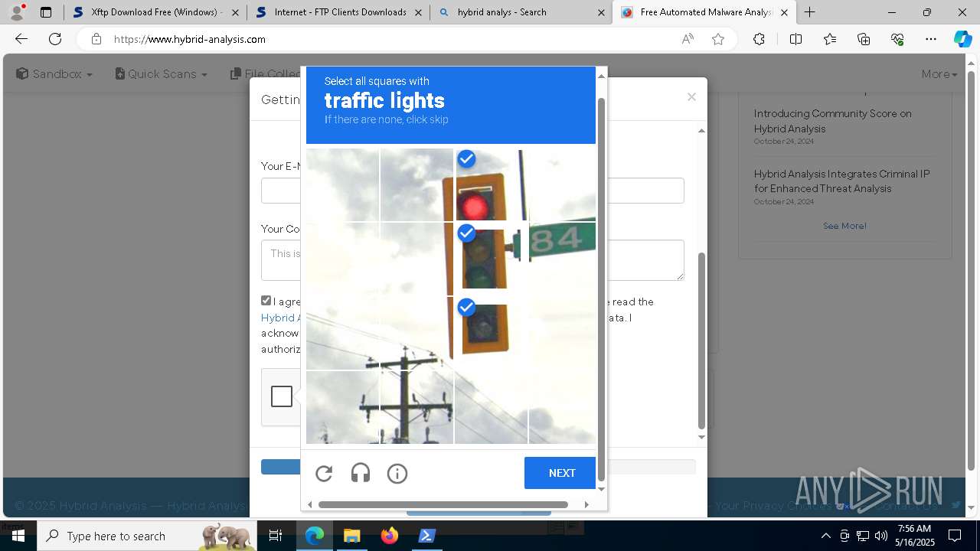
Task: Close the Getting started dialog with X
Action: click(691, 97)
